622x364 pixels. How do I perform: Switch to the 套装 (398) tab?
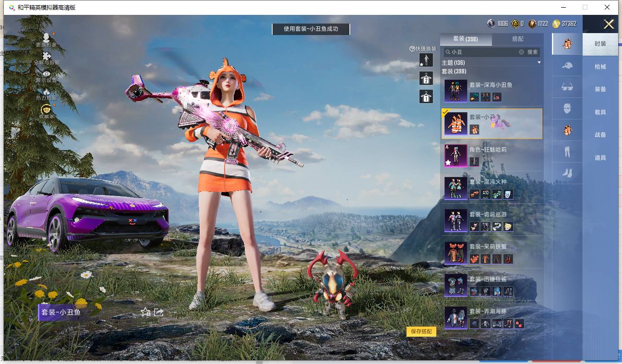tap(466, 39)
